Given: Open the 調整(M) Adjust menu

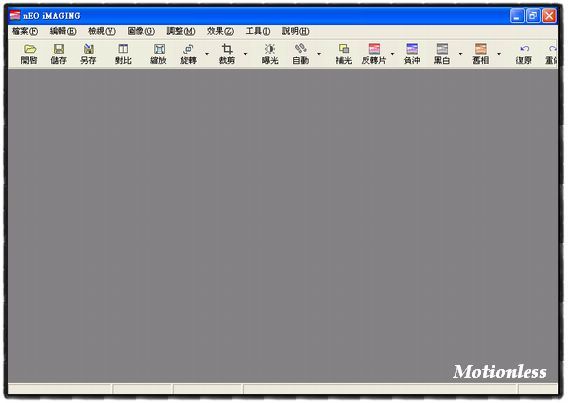Looking at the screenshot, I should click(x=181, y=32).
